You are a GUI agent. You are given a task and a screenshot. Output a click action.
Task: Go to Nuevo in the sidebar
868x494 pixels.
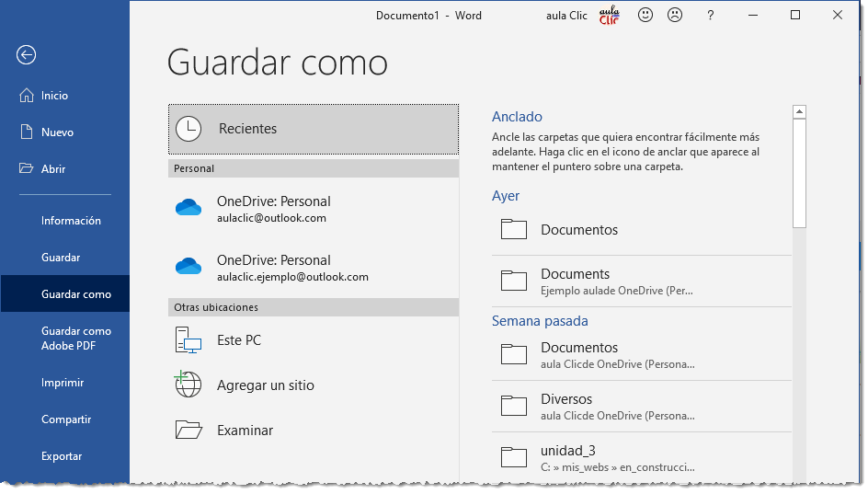tap(57, 132)
